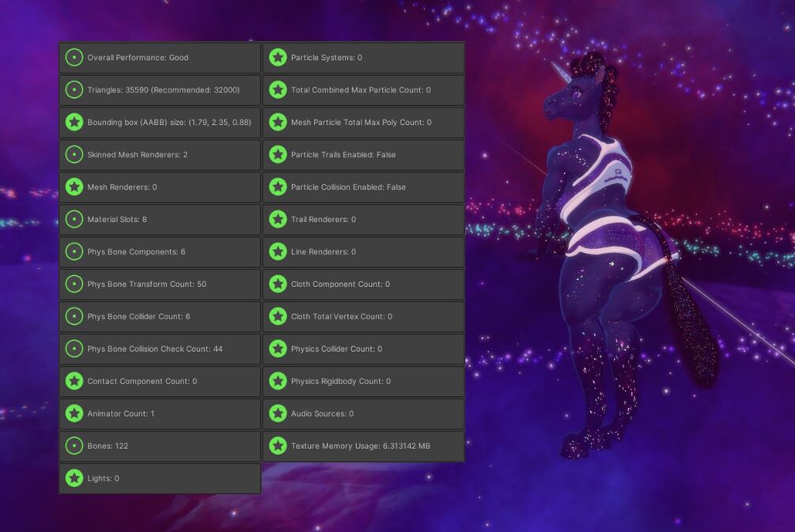Click the Trail Renderers star icon
The image size is (795, 532).
[x=278, y=220]
